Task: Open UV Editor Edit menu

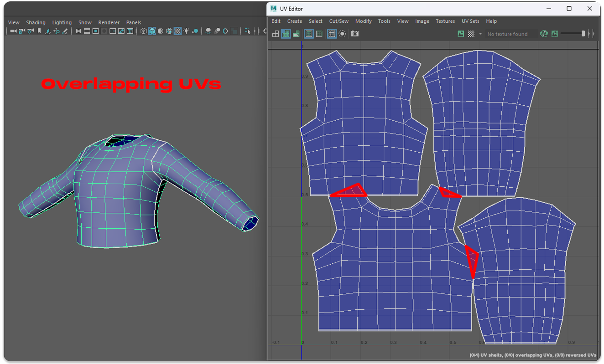Action: tap(276, 21)
